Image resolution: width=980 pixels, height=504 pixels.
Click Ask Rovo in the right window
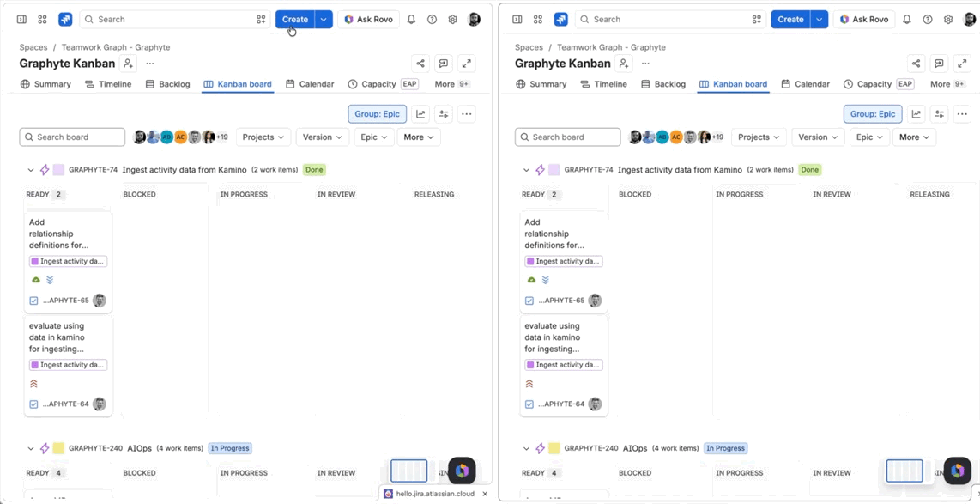[864, 20]
